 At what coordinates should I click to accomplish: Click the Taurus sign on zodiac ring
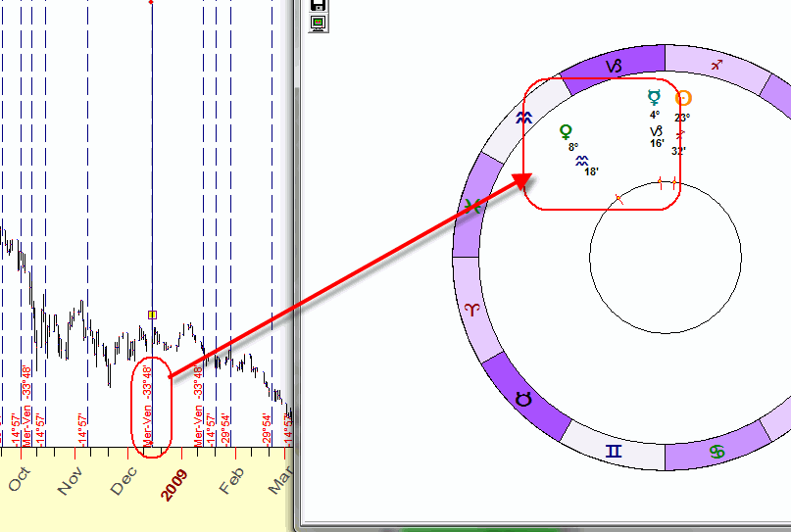[524, 398]
